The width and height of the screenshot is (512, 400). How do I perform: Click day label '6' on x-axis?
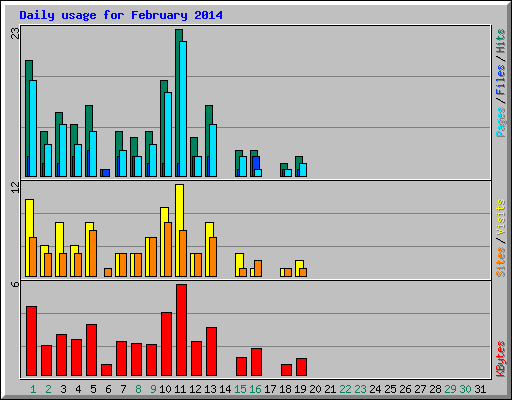point(108,389)
